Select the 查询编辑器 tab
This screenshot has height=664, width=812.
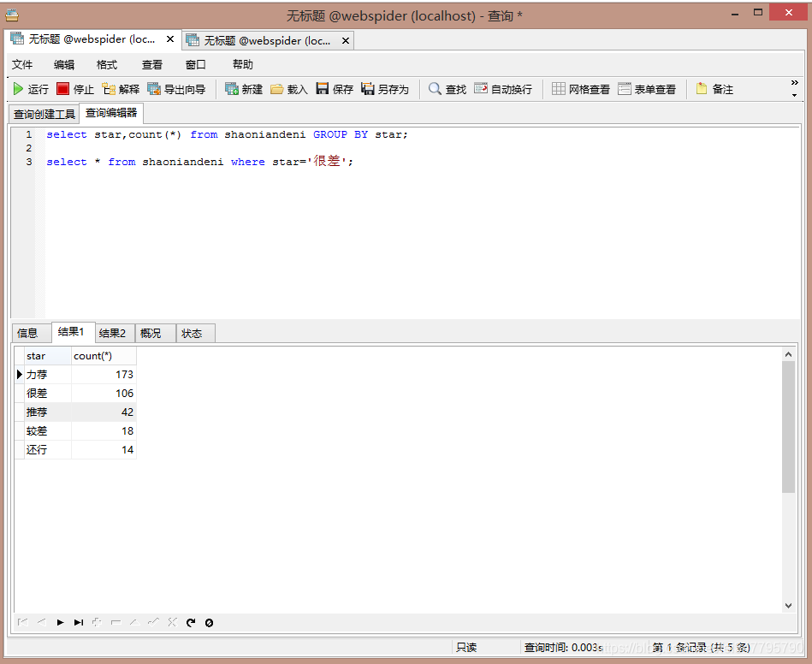(111, 113)
